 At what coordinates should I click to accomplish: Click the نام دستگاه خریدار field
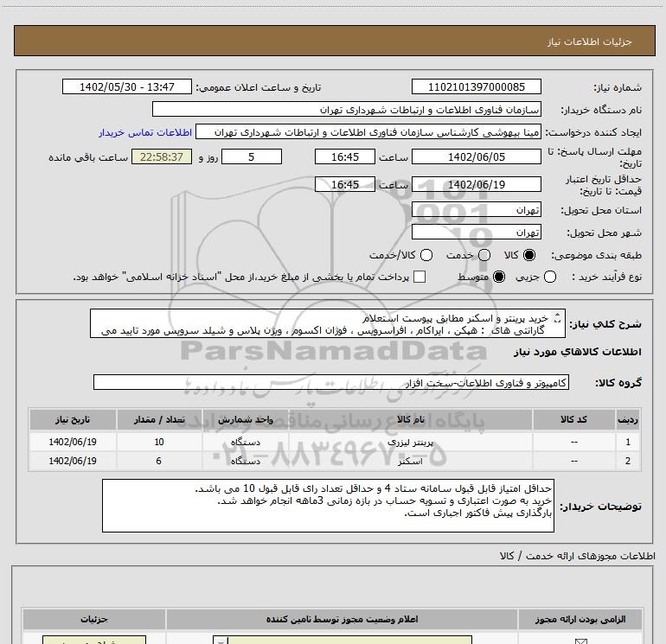[x=347, y=109]
